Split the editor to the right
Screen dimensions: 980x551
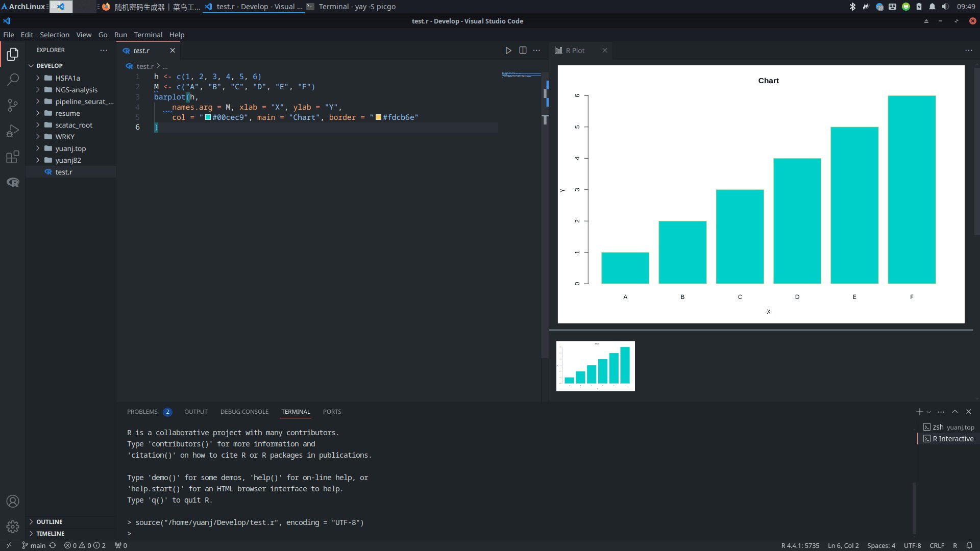point(523,51)
